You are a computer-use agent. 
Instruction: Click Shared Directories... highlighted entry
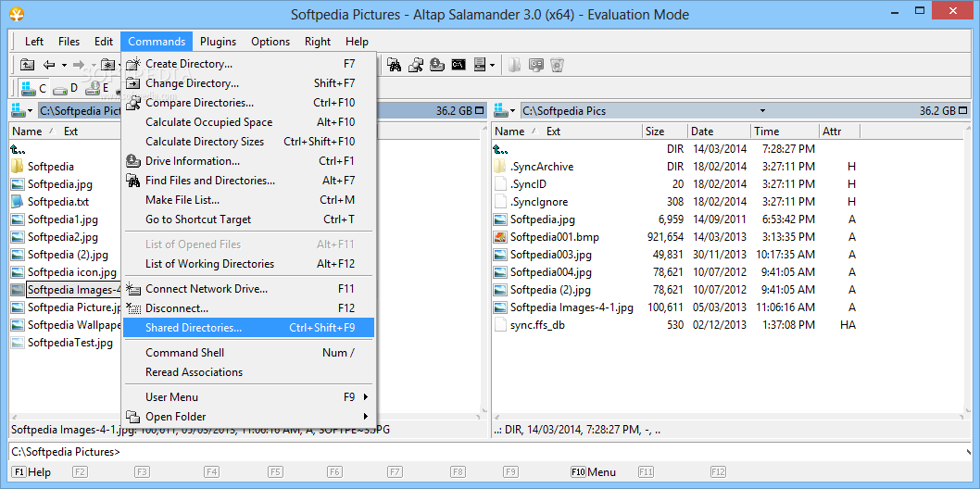(248, 327)
